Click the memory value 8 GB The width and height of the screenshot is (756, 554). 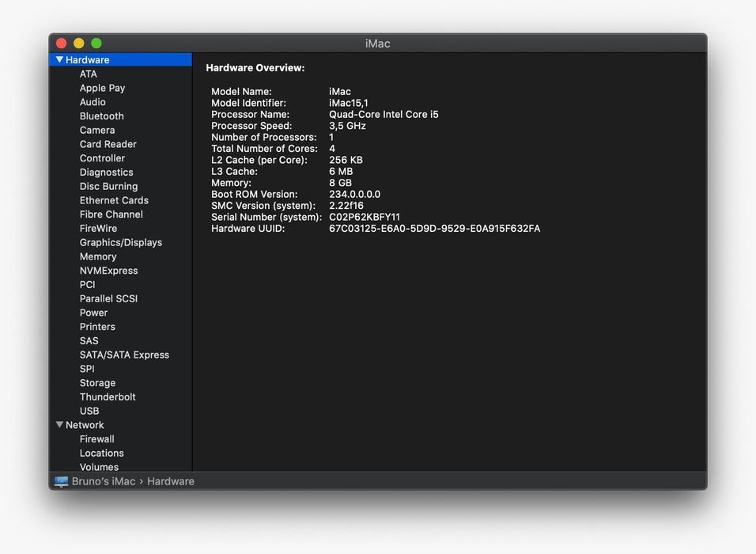[x=340, y=183]
